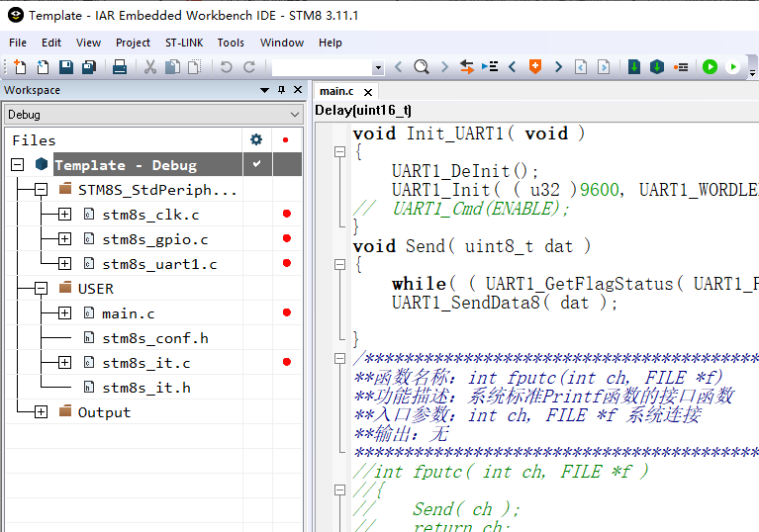Toggle the orange bookmark icon
This screenshot has height=532, width=759.
tap(535, 66)
